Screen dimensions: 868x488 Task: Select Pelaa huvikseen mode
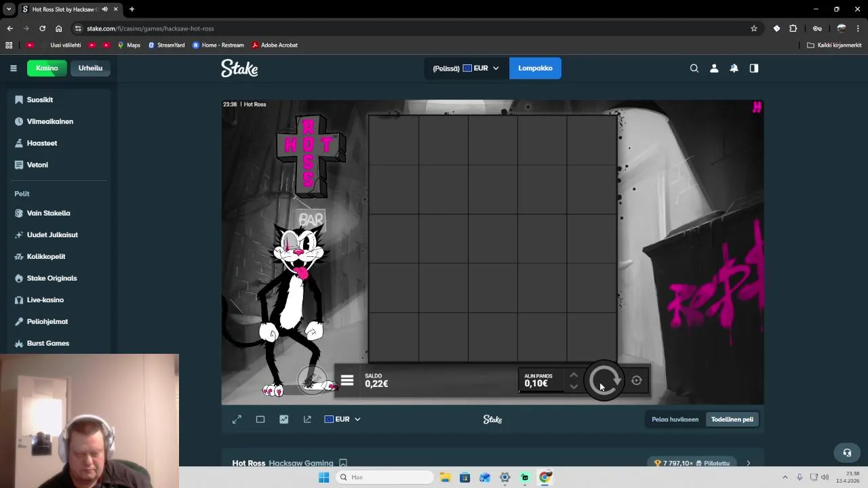point(675,420)
